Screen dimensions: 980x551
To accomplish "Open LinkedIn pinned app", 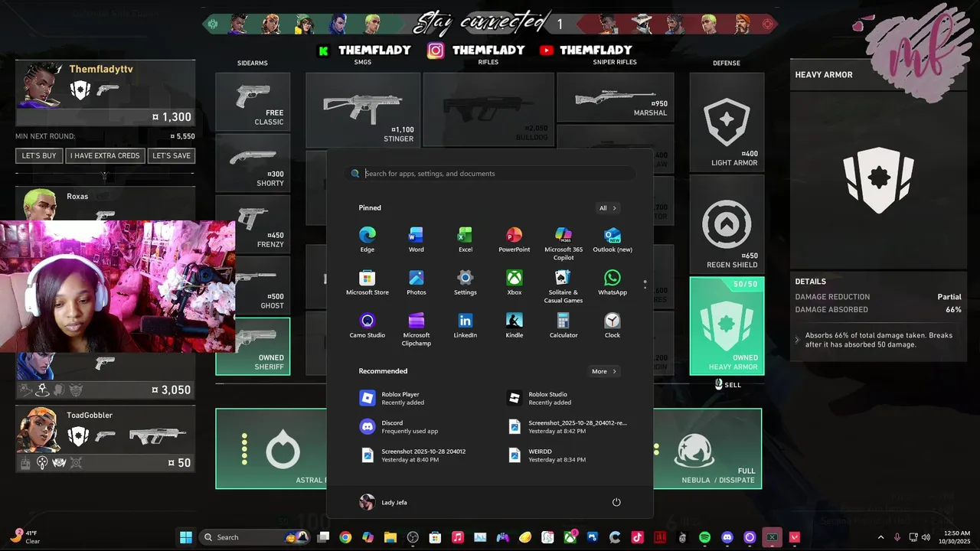I will 465,325.
